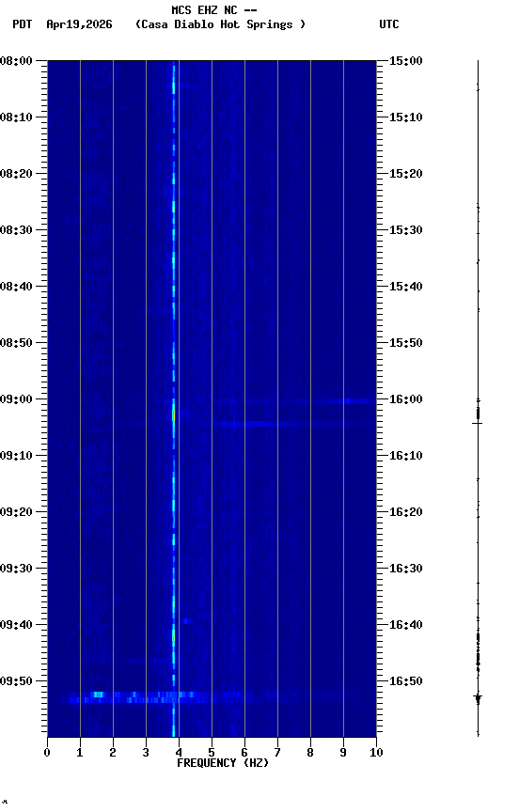This screenshot has width=519, height=812.
Task: Click the 09:50 PDT time label
Action: (16, 681)
